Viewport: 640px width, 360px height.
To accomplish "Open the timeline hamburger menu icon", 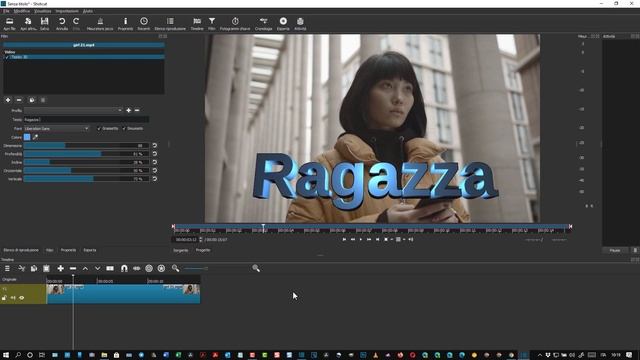I will [7, 268].
